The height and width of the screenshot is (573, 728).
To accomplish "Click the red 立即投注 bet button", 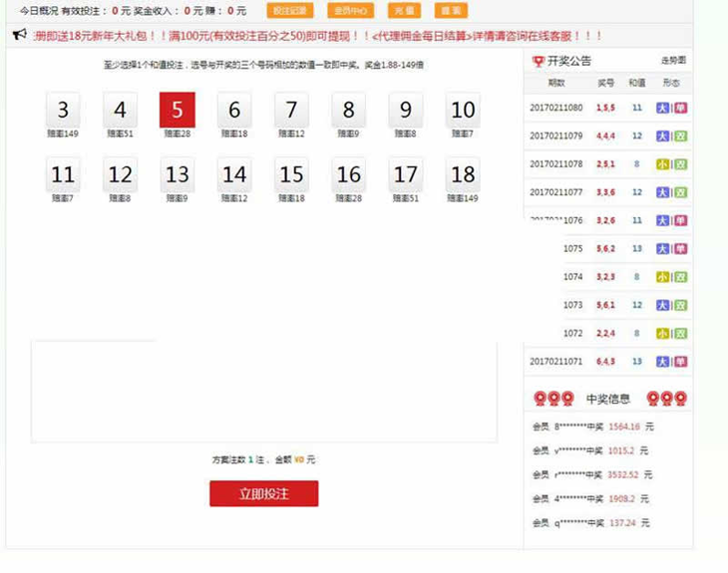I will [263, 493].
